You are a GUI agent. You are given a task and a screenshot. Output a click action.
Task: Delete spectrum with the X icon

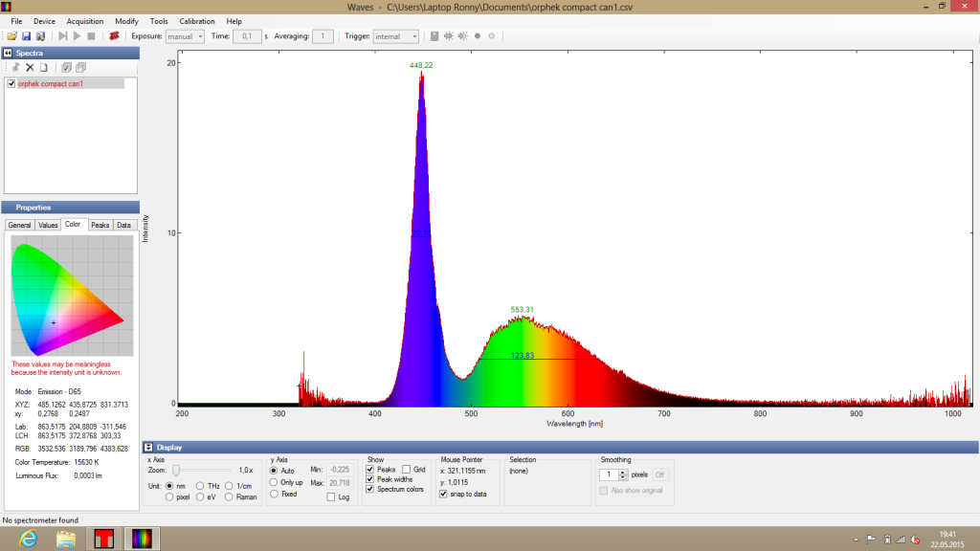coord(30,68)
